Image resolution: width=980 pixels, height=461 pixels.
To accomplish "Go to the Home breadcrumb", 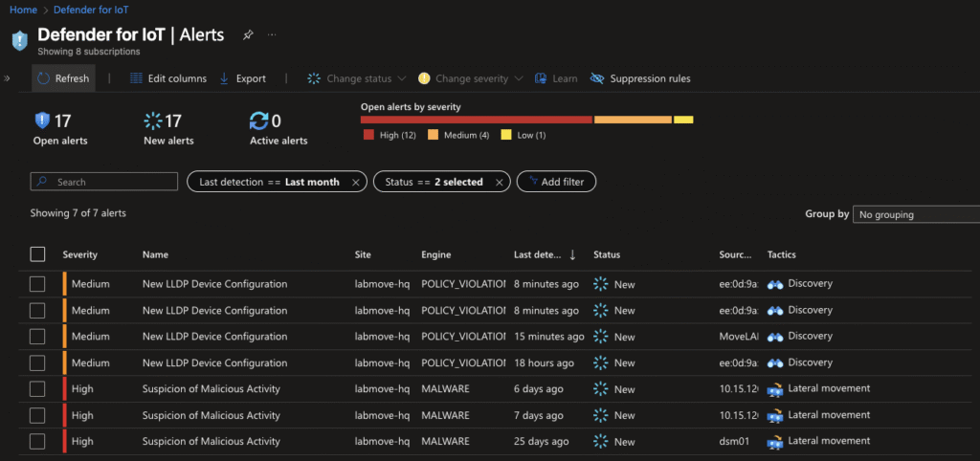I will click(23, 10).
